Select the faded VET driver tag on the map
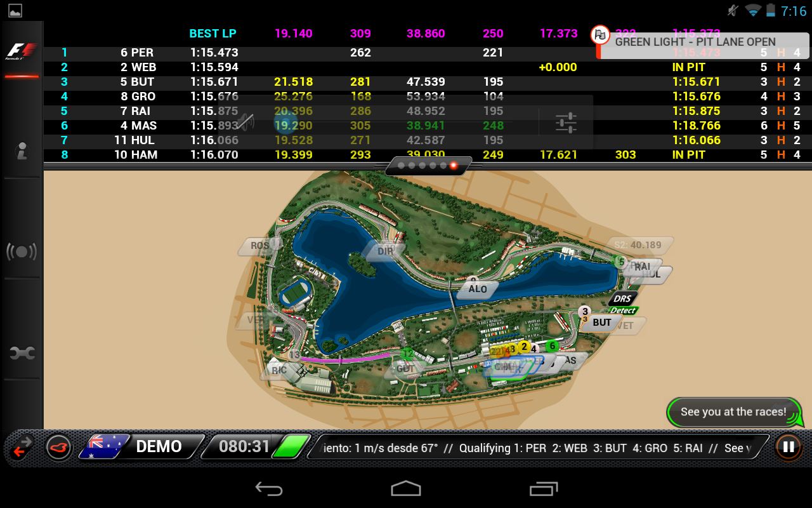812x508 pixels. click(625, 326)
